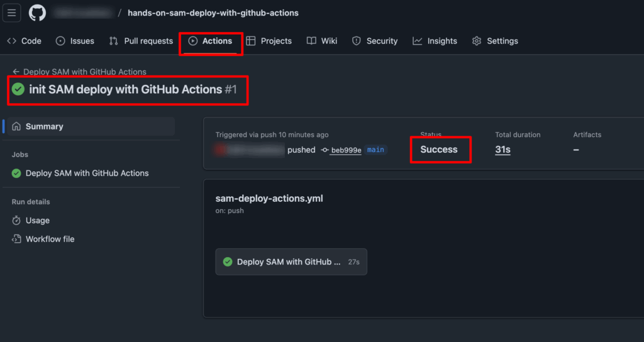The width and height of the screenshot is (644, 342).
Task: Open the 31s total duration link
Action: pos(502,150)
